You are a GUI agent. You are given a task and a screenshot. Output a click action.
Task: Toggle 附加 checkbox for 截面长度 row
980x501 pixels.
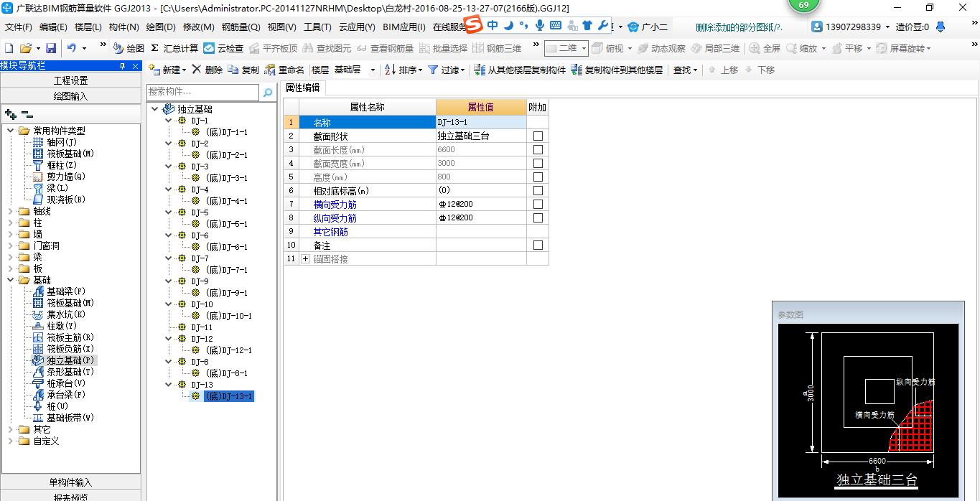[538, 149]
